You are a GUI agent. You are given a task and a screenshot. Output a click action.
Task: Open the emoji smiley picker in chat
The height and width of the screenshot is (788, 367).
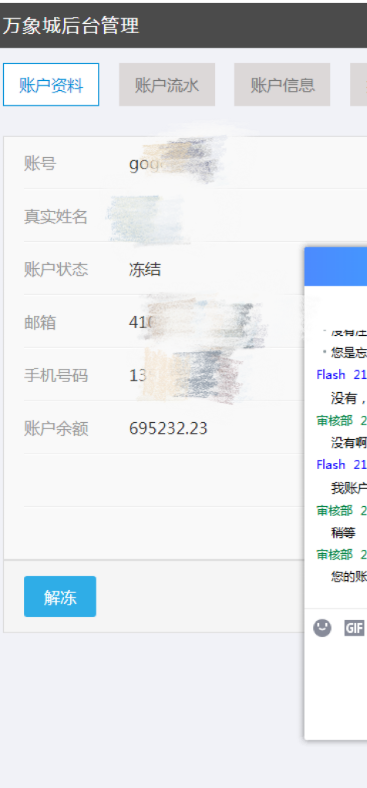[322, 628]
